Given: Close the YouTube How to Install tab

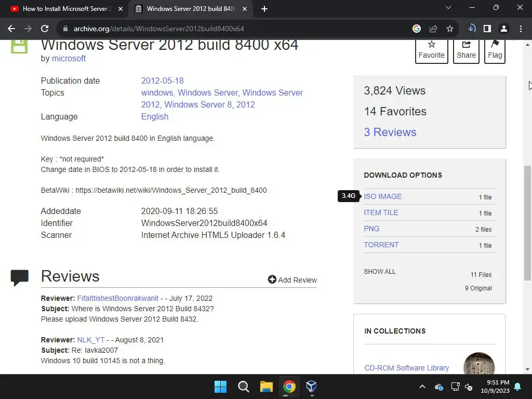Looking at the screenshot, I should pyautogui.click(x=121, y=9).
